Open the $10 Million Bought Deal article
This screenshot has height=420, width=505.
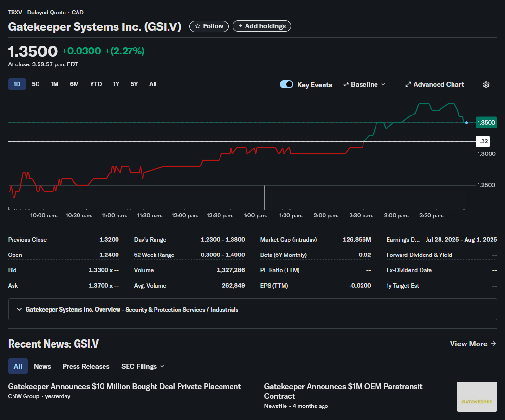[124, 386]
